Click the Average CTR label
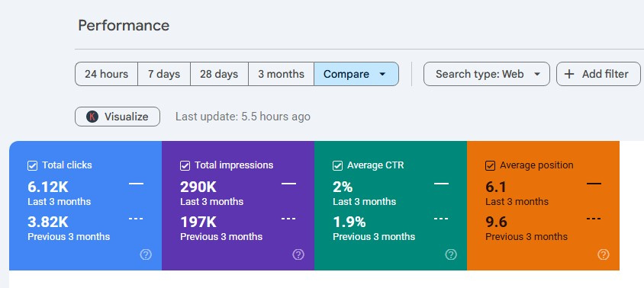 (x=375, y=165)
